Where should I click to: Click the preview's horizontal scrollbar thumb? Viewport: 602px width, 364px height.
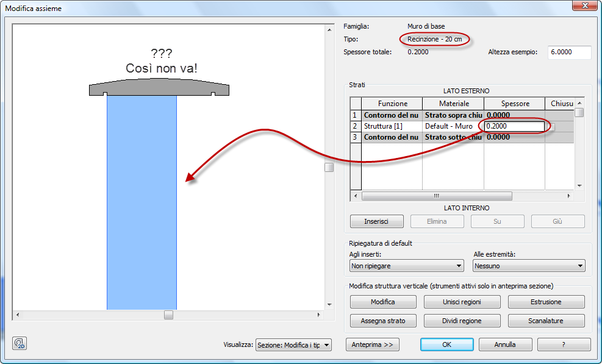point(168,315)
